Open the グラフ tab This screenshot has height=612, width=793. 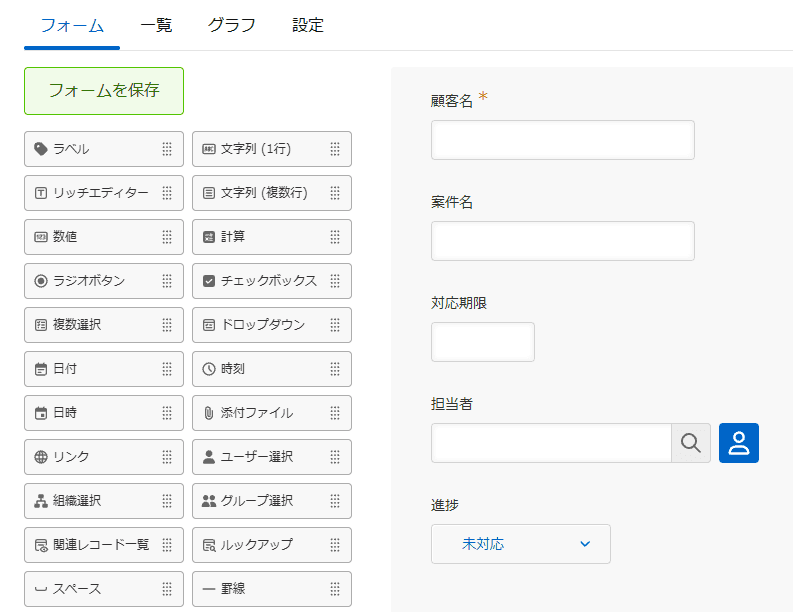pos(232,25)
